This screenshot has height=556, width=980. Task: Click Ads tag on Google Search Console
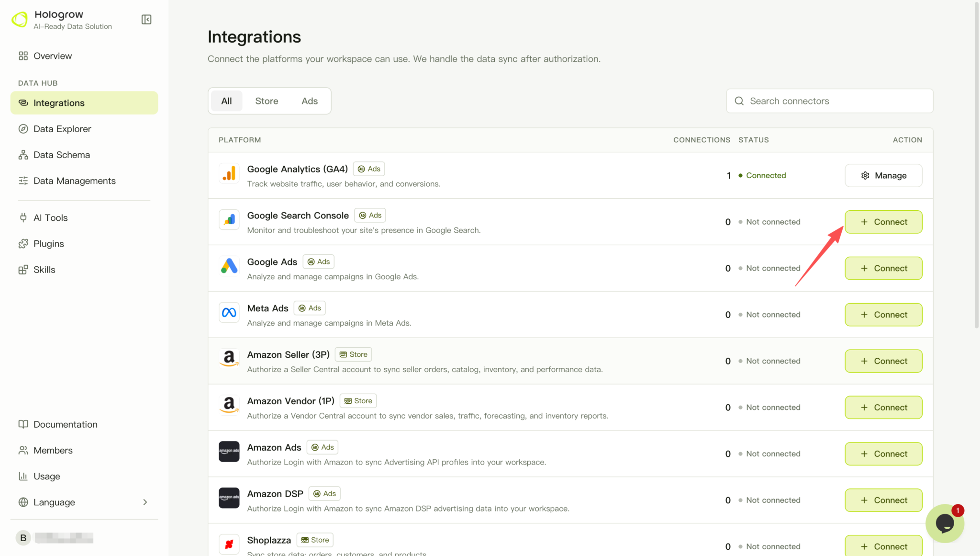[x=370, y=216]
